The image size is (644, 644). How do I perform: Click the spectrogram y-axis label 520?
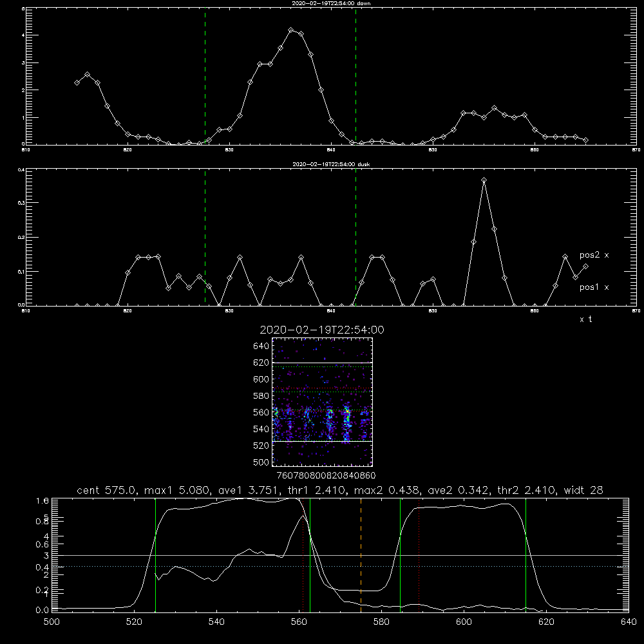coord(261,446)
